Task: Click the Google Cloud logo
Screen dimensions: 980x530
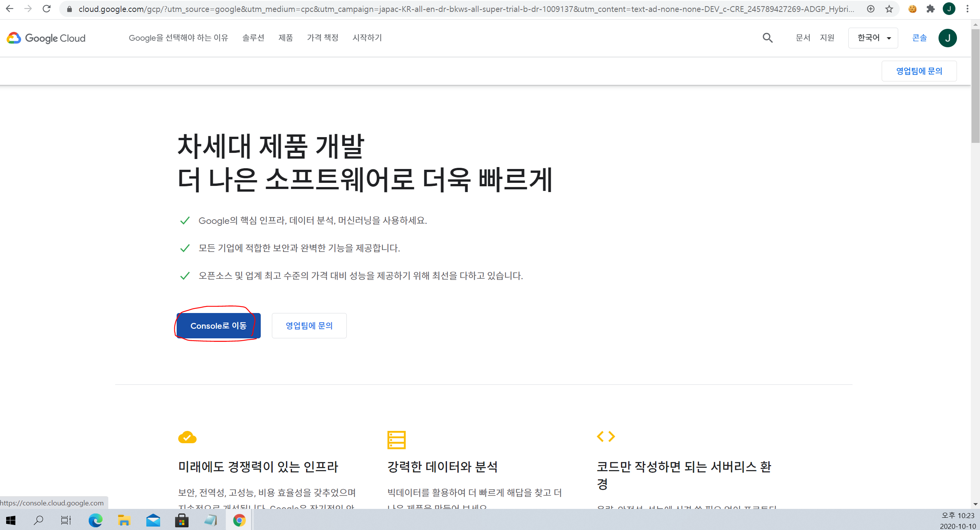Action: click(46, 38)
